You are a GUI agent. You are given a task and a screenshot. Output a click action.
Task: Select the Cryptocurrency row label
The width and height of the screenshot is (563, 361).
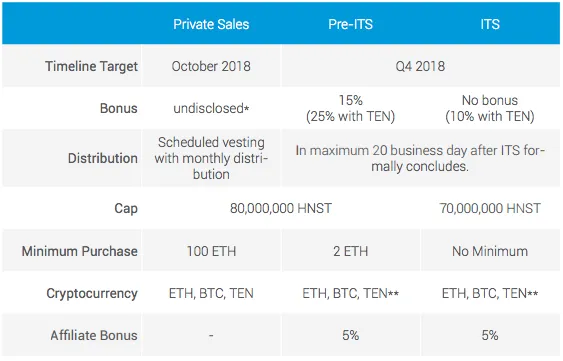tap(92, 294)
